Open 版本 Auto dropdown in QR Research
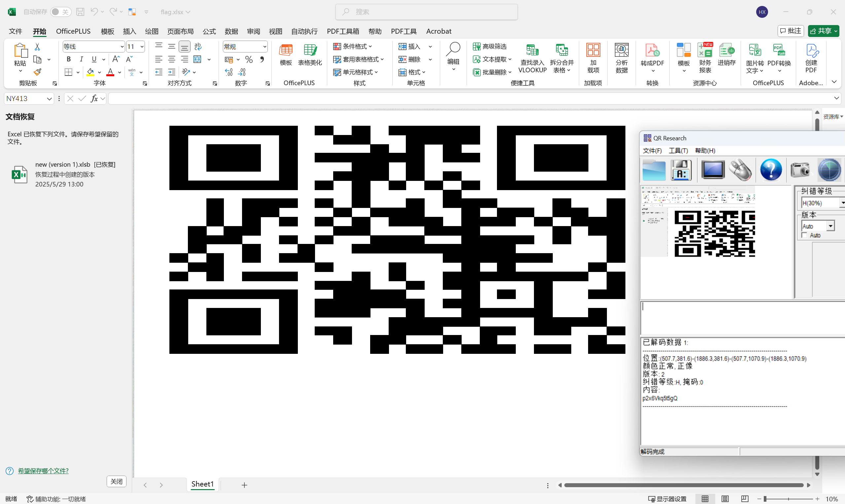845x504 pixels. click(x=830, y=226)
